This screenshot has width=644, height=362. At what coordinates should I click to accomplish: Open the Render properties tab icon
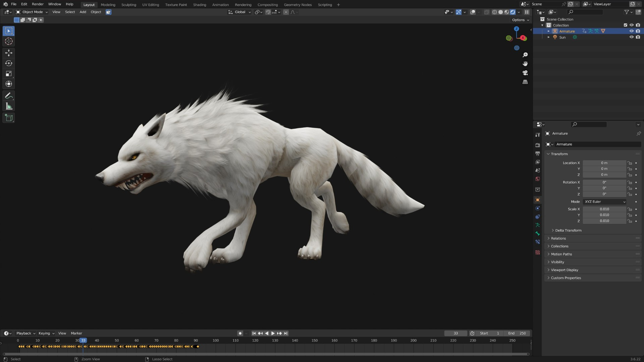pos(538,145)
